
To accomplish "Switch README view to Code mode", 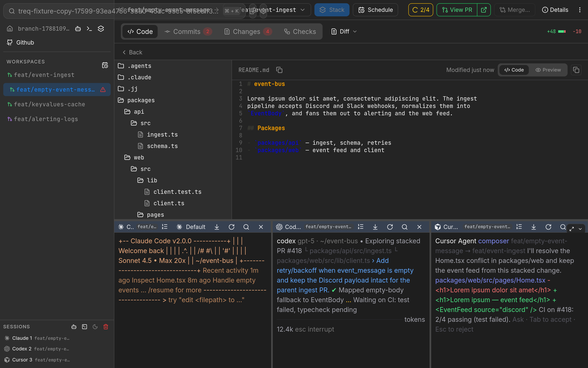I will point(514,70).
